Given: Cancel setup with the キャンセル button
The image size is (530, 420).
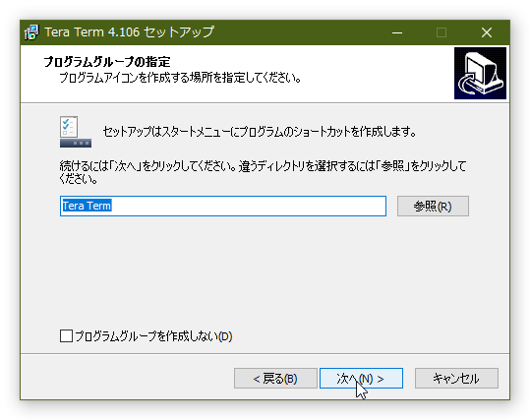Looking at the screenshot, I should click(x=456, y=378).
